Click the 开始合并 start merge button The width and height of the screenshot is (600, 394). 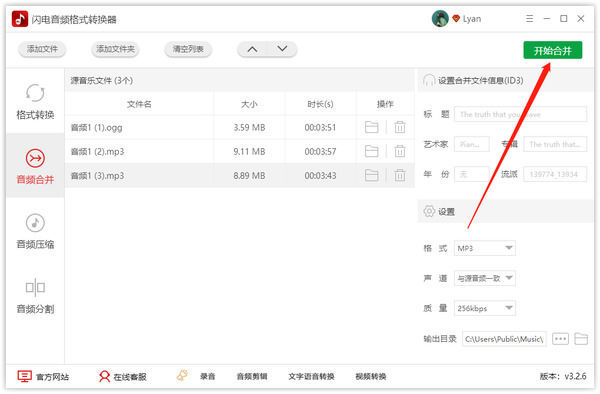click(553, 50)
